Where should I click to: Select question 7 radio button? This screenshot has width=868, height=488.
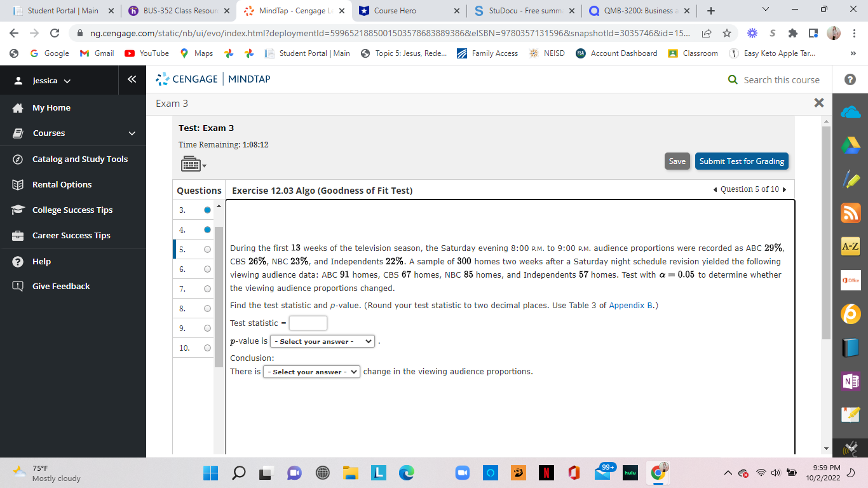[206, 288]
